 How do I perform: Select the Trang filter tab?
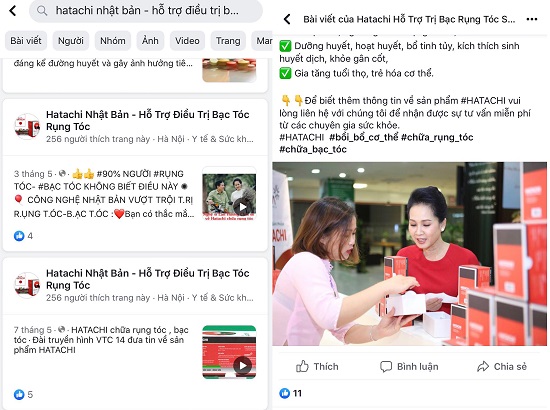(228, 41)
